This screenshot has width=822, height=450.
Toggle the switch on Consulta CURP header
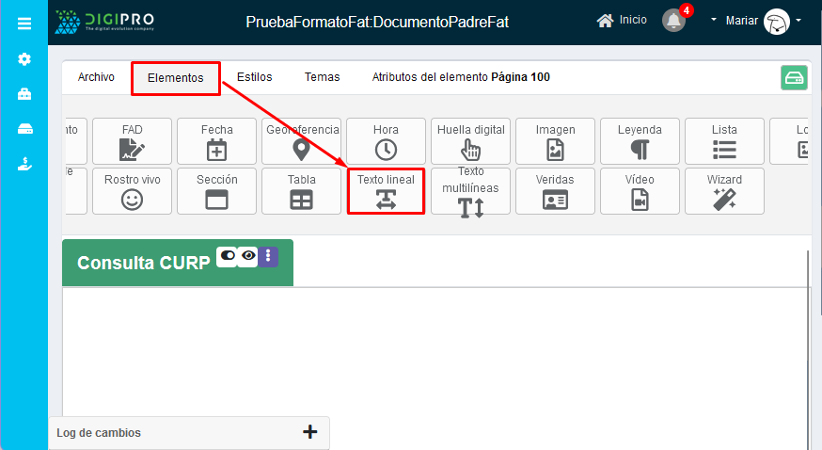[227, 256]
